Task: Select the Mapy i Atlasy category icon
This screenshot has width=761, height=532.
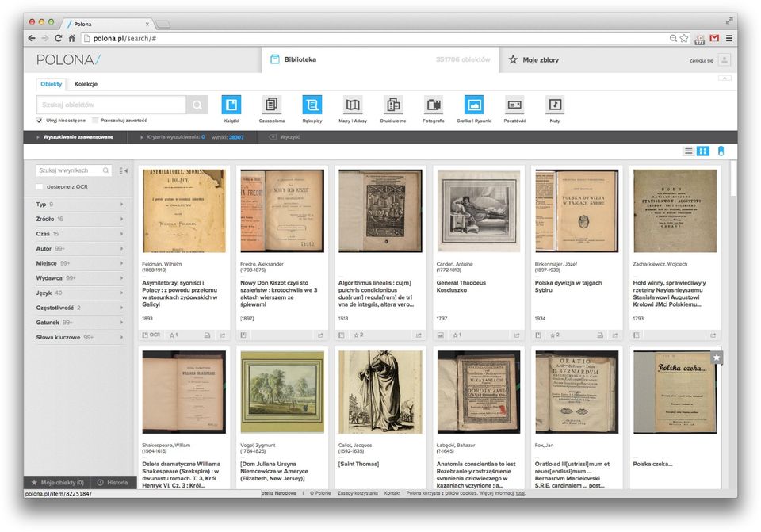Action: tap(353, 105)
